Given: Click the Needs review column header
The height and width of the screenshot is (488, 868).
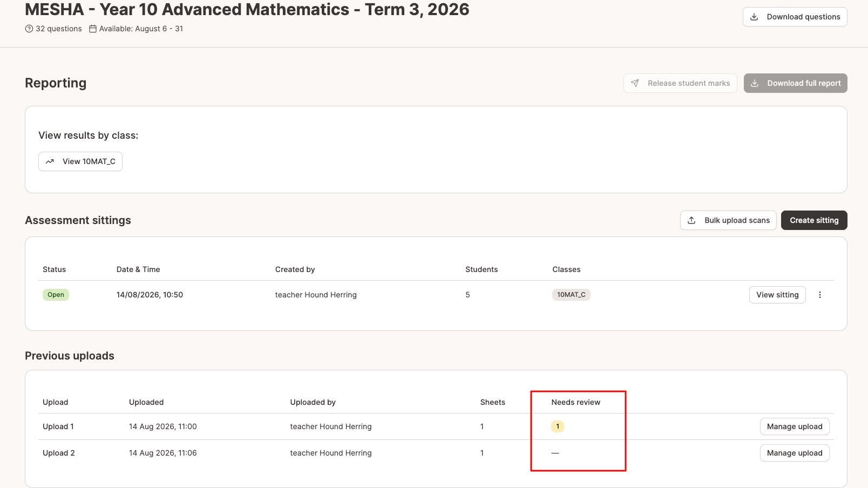Looking at the screenshot, I should [x=576, y=402].
